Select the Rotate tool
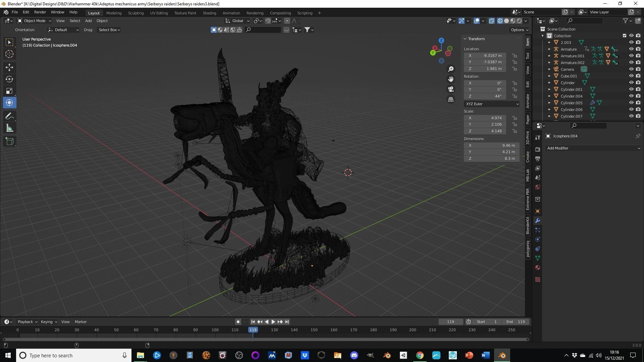 click(x=9, y=79)
